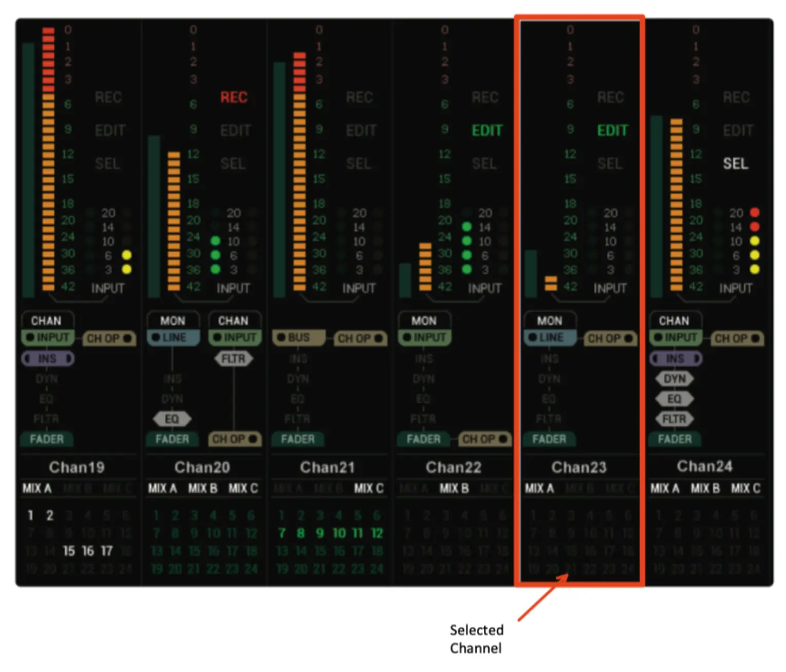Click the EQ block on Chan24
The height and width of the screenshot is (672, 786).
pos(675,399)
